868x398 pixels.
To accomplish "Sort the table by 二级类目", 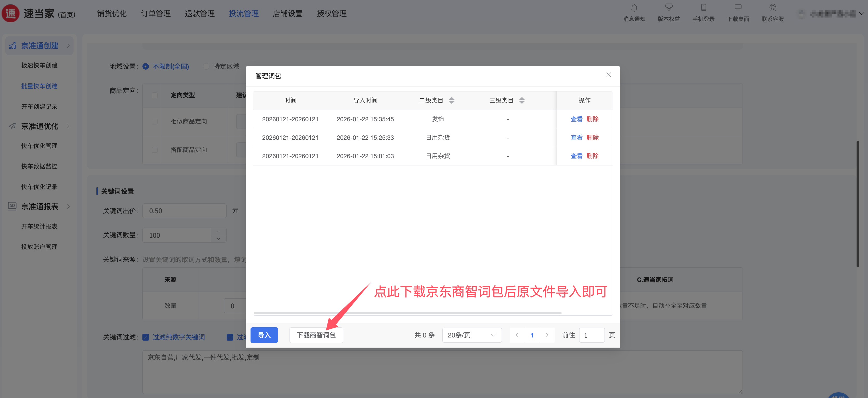I will coord(451,100).
